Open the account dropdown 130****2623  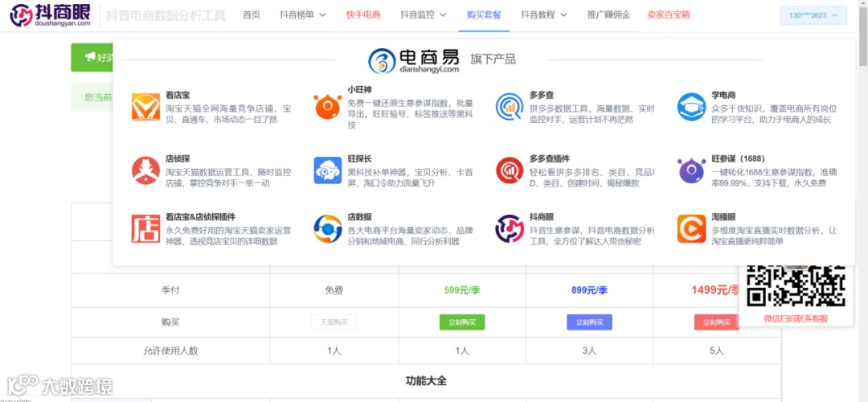click(x=813, y=15)
